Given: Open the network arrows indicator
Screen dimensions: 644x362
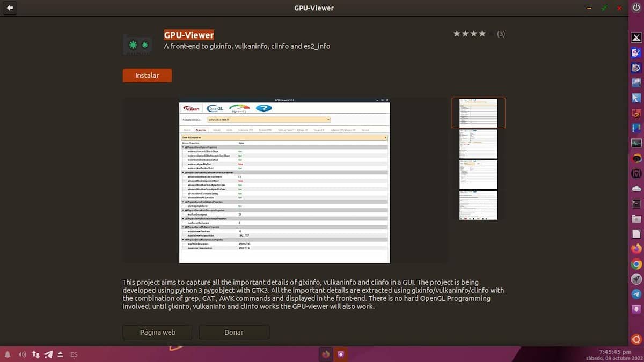Looking at the screenshot, I should pyautogui.click(x=35, y=354).
